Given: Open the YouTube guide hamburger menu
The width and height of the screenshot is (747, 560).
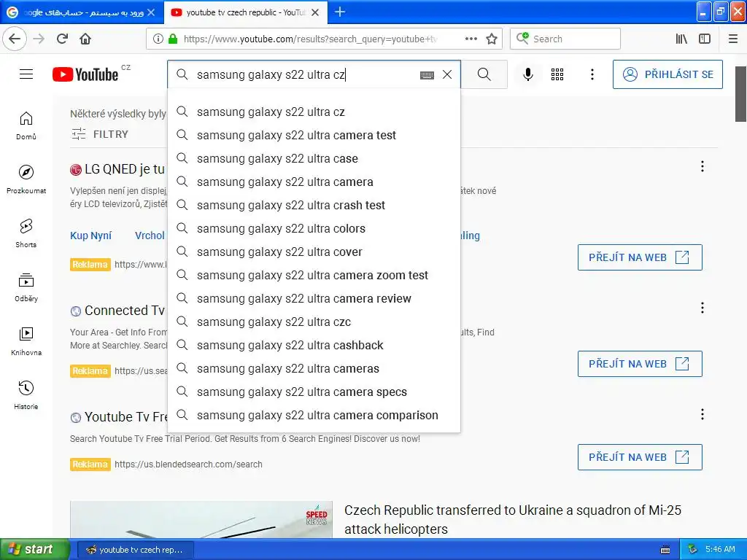Looking at the screenshot, I should coord(26,74).
